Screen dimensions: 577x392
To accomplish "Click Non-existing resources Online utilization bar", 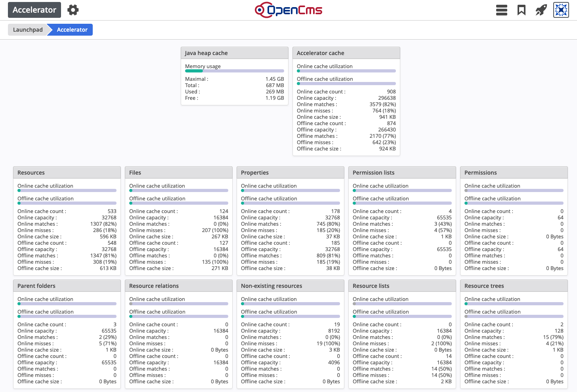I will [290, 304].
